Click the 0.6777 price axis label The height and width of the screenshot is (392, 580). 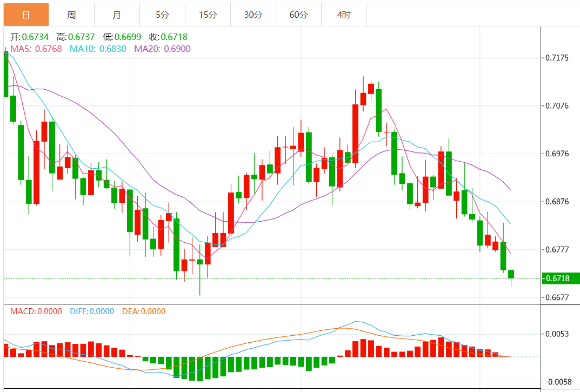(557, 249)
